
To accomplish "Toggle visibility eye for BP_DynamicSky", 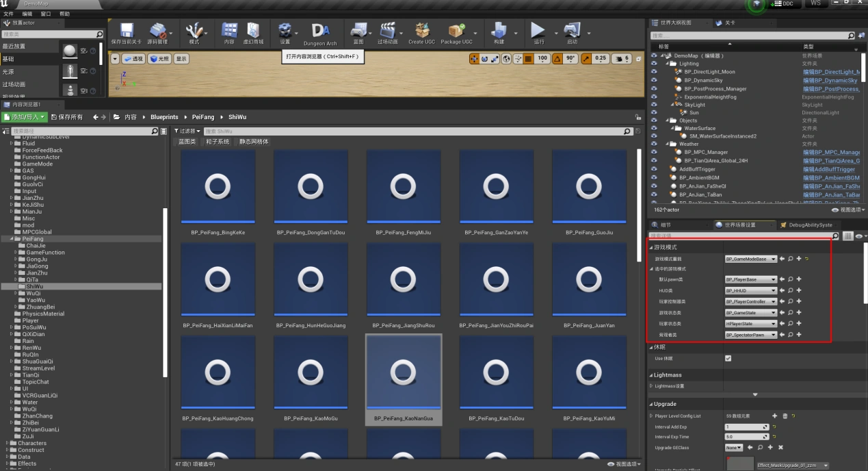I will (x=654, y=80).
